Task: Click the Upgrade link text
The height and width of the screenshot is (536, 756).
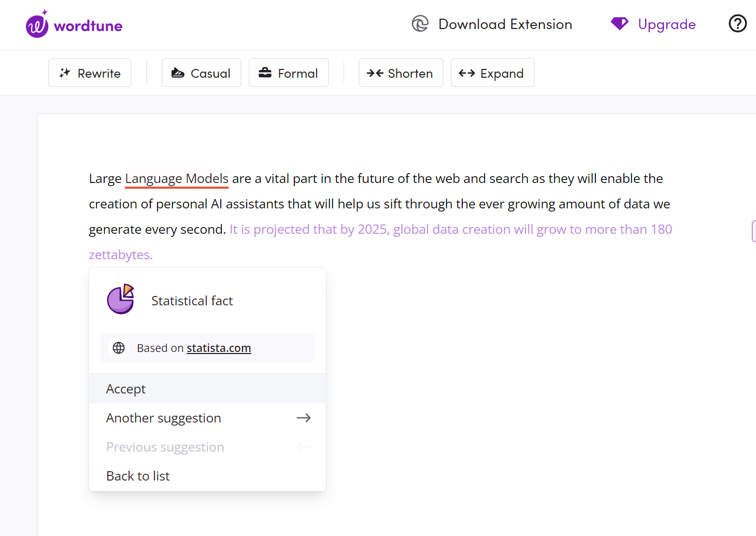Action: tap(666, 24)
